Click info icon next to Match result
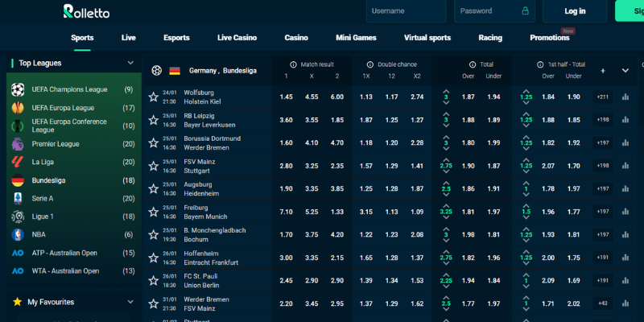Viewport: 644px width, 322px height. [293, 64]
